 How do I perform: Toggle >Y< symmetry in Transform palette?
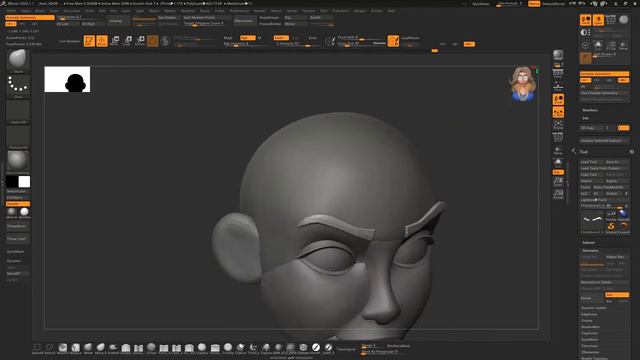[x=597, y=80]
